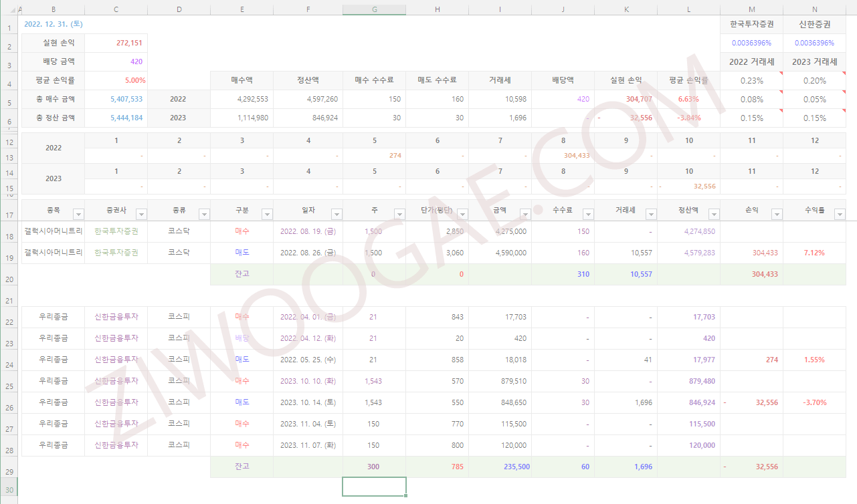The image size is (857, 504).
Task: Select the "2022. 05. 25. (수)" date cell
Action: pyautogui.click(x=308, y=360)
